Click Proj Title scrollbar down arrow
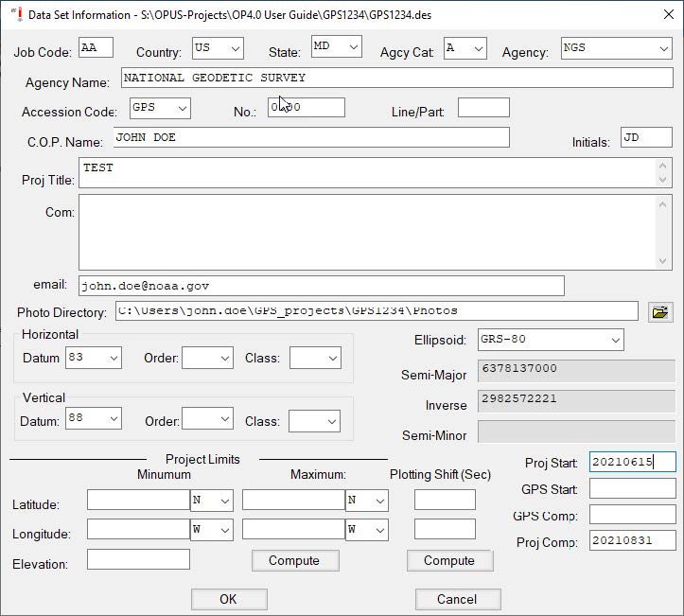The image size is (684, 616). 662,180
